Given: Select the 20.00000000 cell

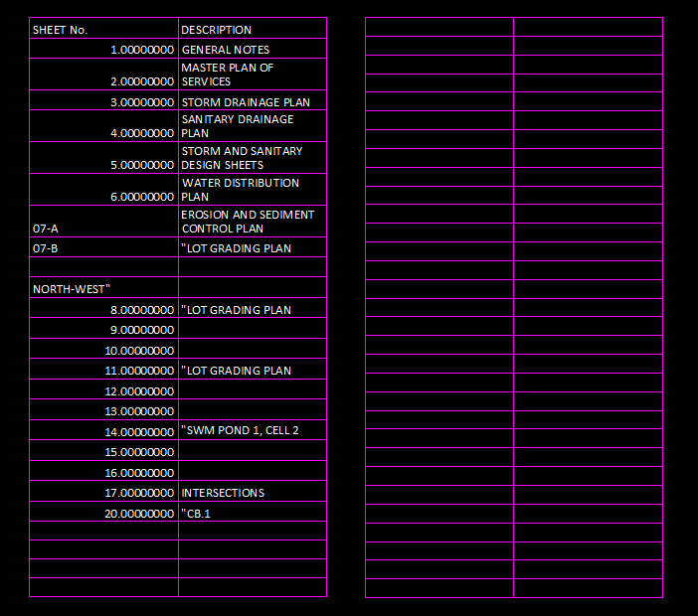Looking at the screenshot, I should [103, 512].
